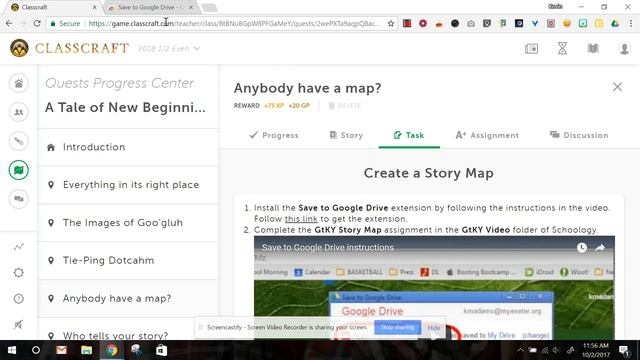Switch to the Classcraft browser tab
Viewport: 640px width, 360px height.
tap(53, 7)
